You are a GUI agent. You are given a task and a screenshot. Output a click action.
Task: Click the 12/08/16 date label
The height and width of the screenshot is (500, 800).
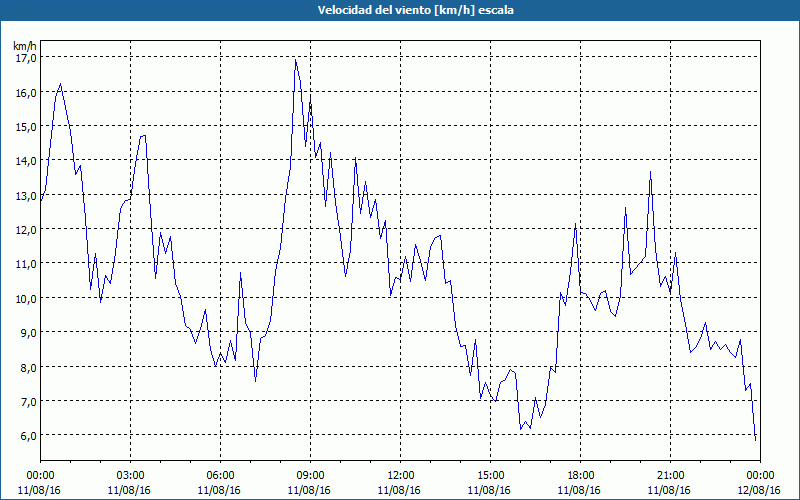pyautogui.click(x=760, y=490)
